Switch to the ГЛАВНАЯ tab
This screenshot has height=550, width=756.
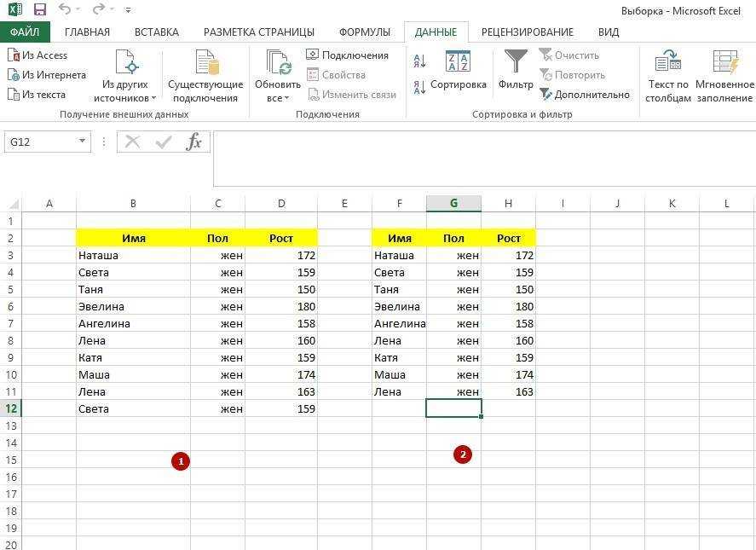tap(87, 32)
